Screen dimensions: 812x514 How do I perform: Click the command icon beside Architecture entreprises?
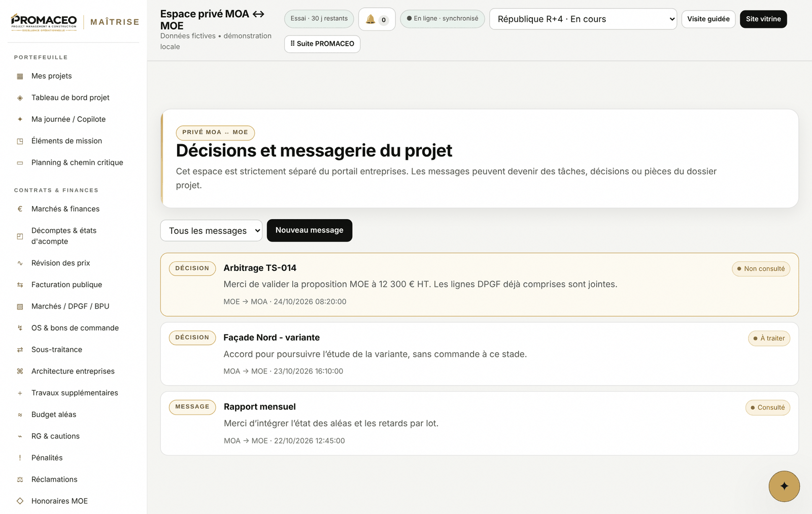point(20,371)
